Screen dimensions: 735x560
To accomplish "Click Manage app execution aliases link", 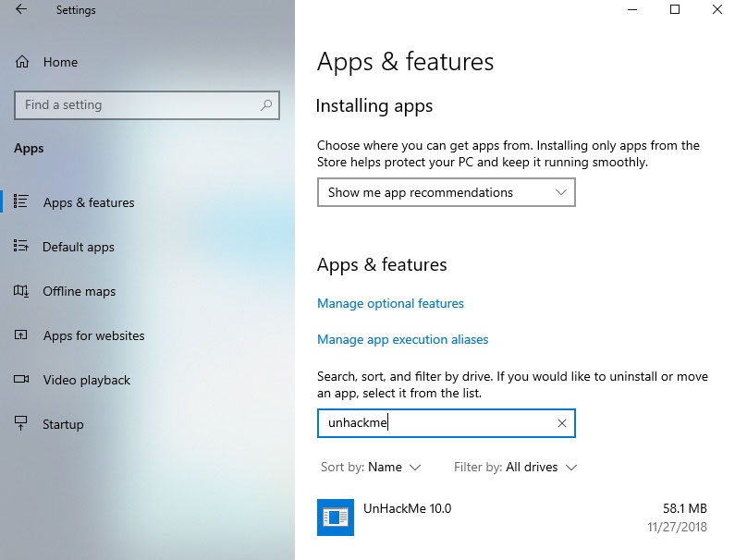I will click(403, 339).
